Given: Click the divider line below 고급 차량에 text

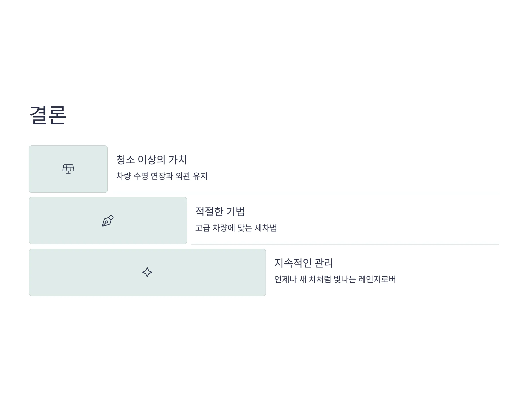Looking at the screenshot, I should pyautogui.click(x=345, y=244).
